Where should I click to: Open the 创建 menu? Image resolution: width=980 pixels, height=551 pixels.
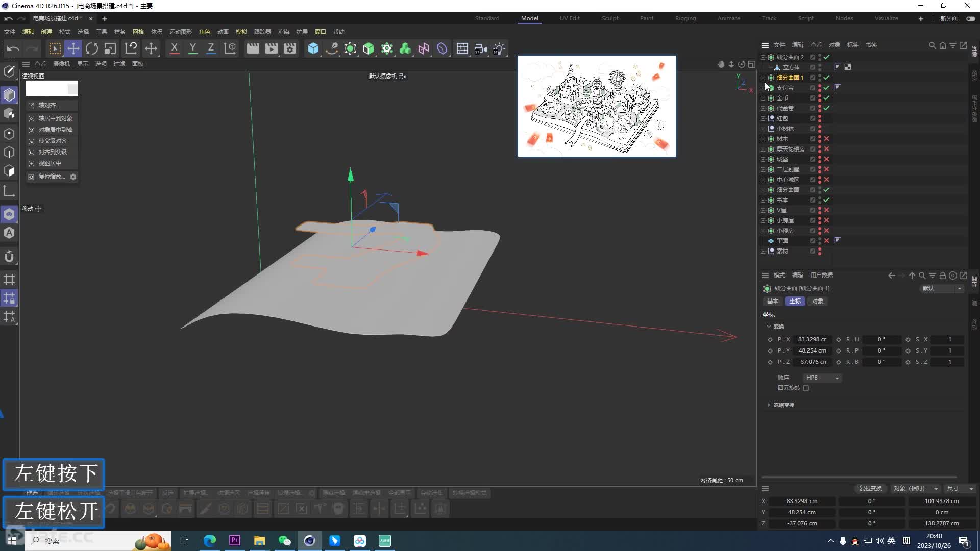click(x=46, y=32)
